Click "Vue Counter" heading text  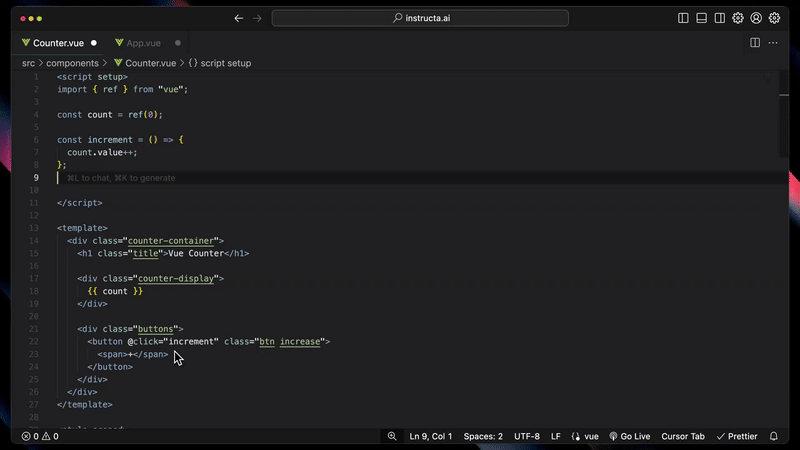click(196, 254)
